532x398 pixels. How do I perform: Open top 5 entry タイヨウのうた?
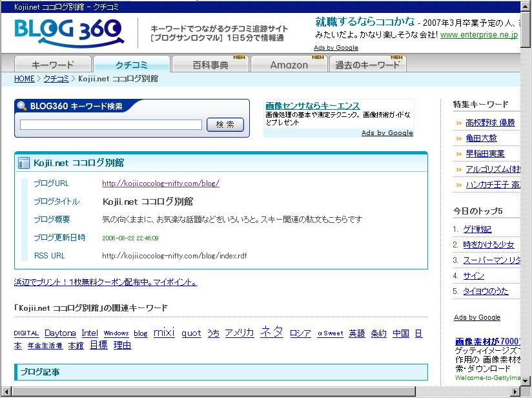click(x=486, y=291)
